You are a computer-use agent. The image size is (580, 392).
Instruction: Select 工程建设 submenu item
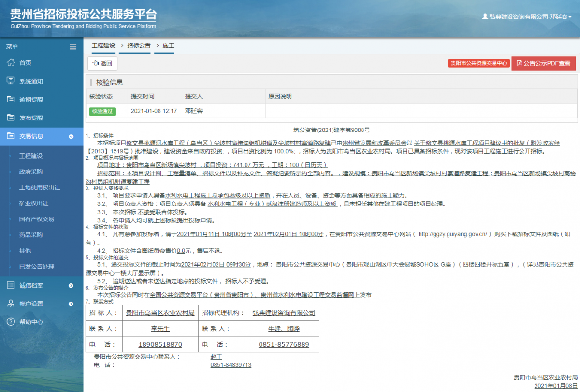coord(30,156)
